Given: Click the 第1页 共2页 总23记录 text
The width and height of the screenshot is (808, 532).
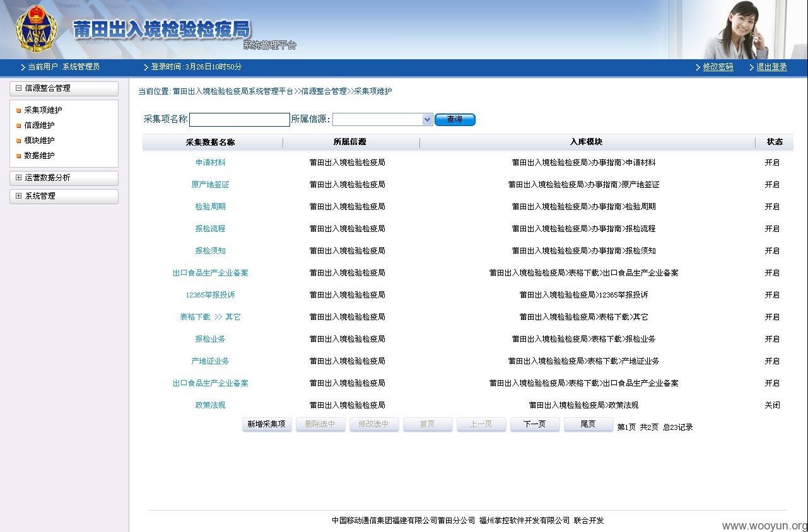Looking at the screenshot, I should (655, 427).
